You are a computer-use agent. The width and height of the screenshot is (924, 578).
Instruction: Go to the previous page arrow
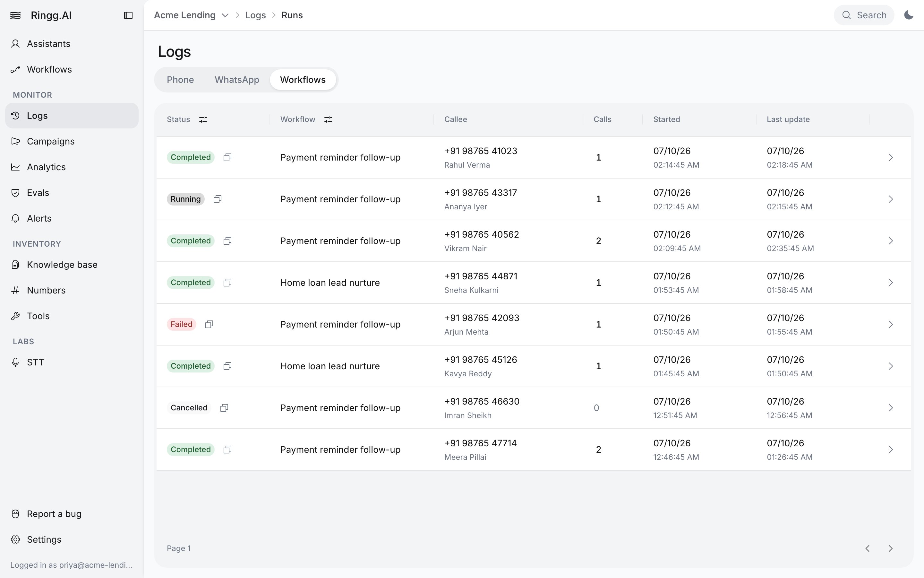coord(868,548)
